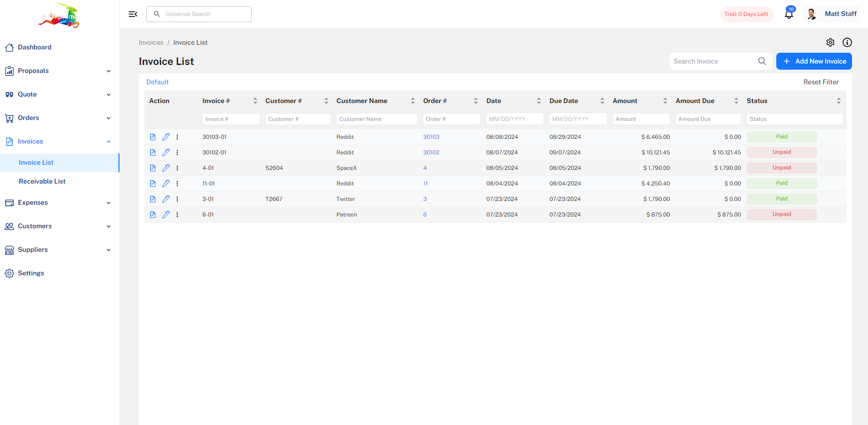Click the Paid status for invoice 3-01
The width and height of the screenshot is (868, 425).
pyautogui.click(x=782, y=199)
